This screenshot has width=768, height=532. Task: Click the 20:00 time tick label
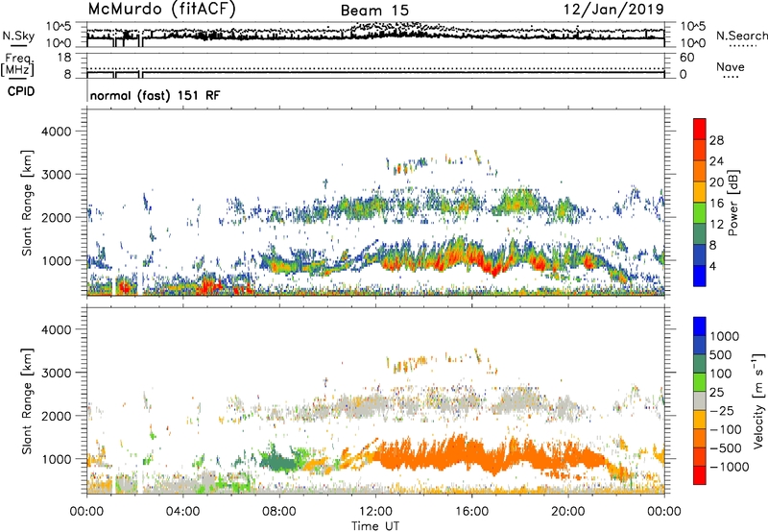(x=567, y=512)
